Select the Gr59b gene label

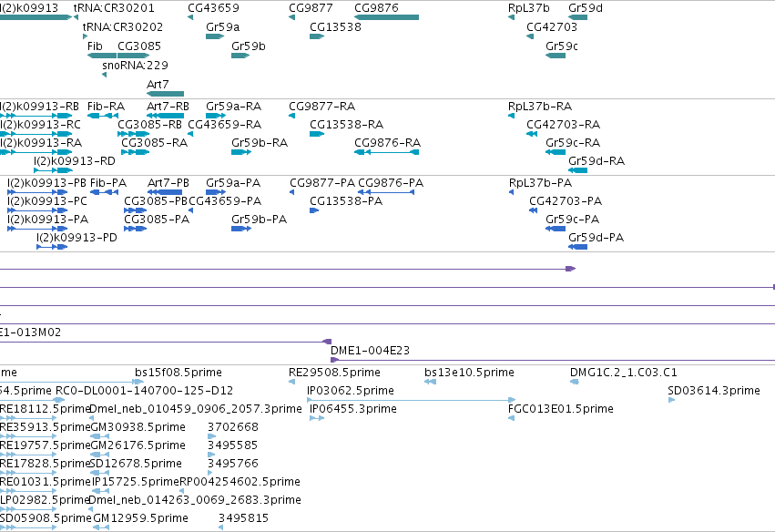tap(249, 46)
